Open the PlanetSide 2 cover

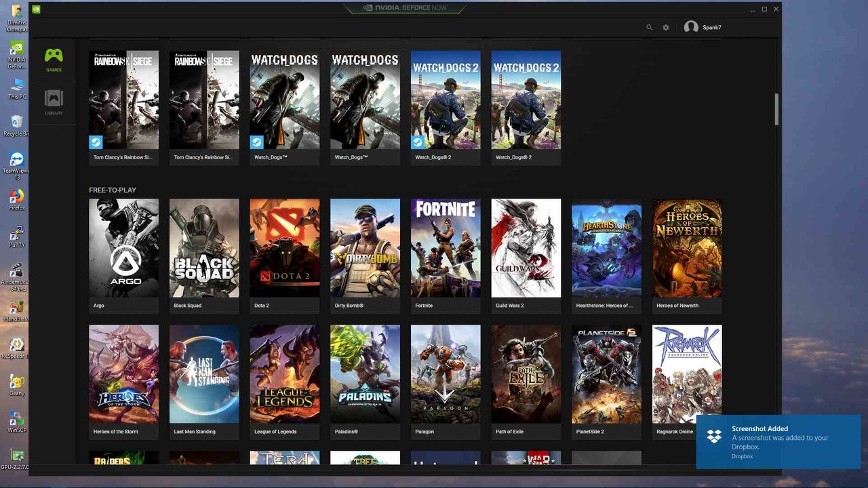point(607,374)
